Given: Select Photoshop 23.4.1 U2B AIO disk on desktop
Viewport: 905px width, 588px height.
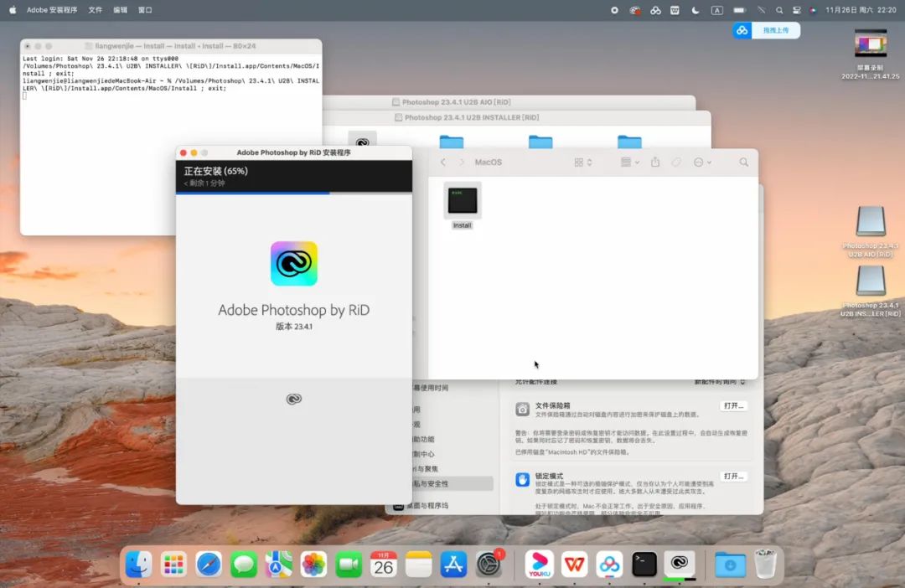Looking at the screenshot, I should [x=871, y=232].
